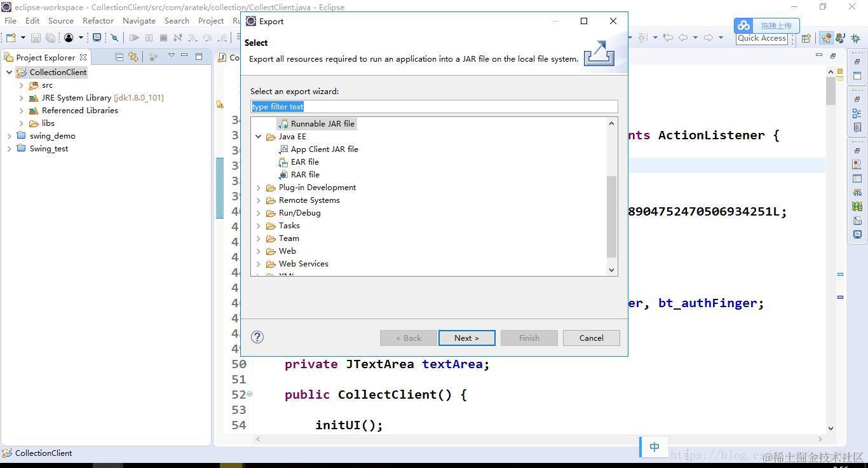The height and width of the screenshot is (468, 868).
Task: Expand the src folder in Project Explorer
Action: [21, 85]
